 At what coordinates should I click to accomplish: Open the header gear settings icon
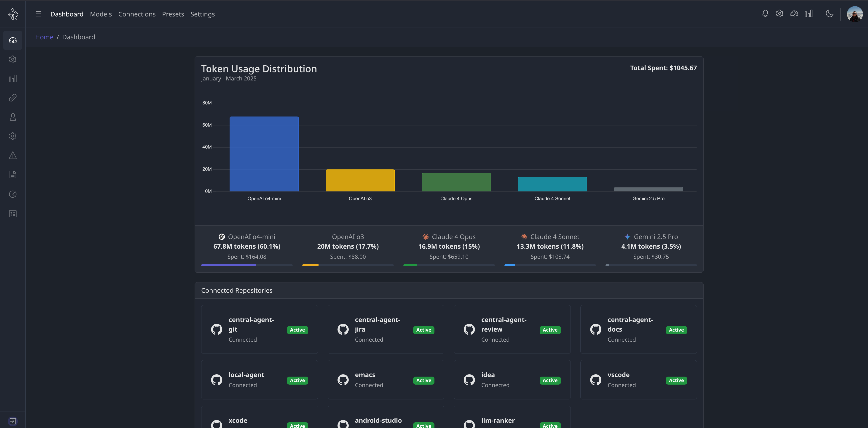pyautogui.click(x=779, y=13)
